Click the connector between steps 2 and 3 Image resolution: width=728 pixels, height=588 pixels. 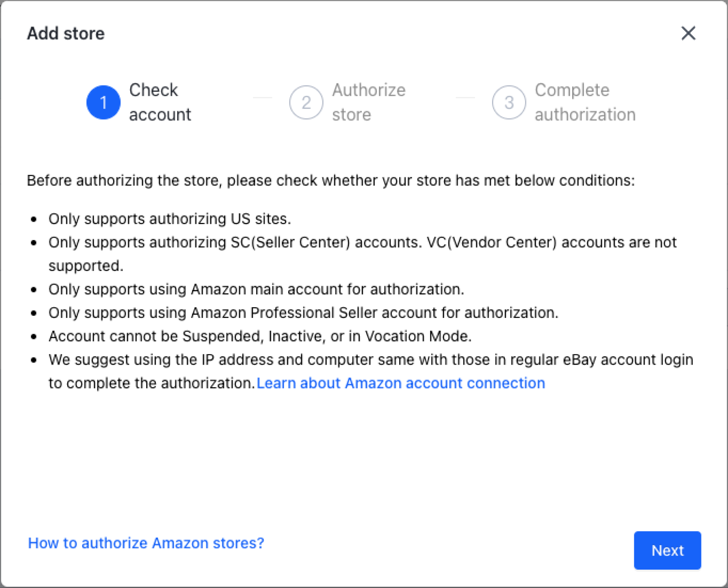tap(465, 98)
